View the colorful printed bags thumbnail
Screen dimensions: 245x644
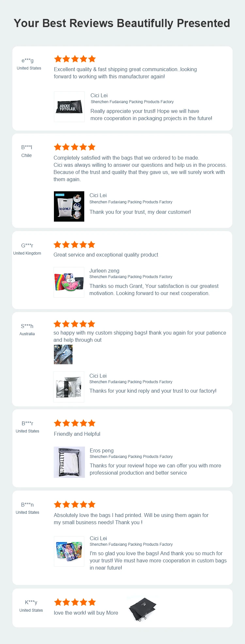coord(69,551)
